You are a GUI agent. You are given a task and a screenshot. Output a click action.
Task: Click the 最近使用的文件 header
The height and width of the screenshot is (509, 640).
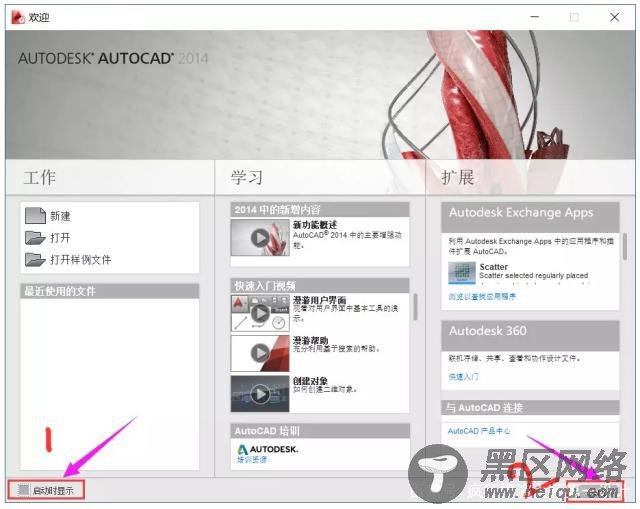pyautogui.click(x=109, y=291)
